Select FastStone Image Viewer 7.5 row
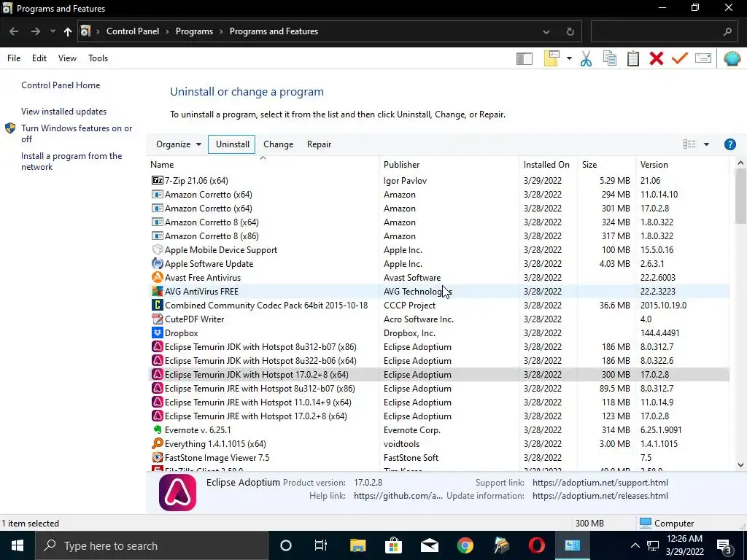Viewport: 747px width, 560px height. click(438, 458)
